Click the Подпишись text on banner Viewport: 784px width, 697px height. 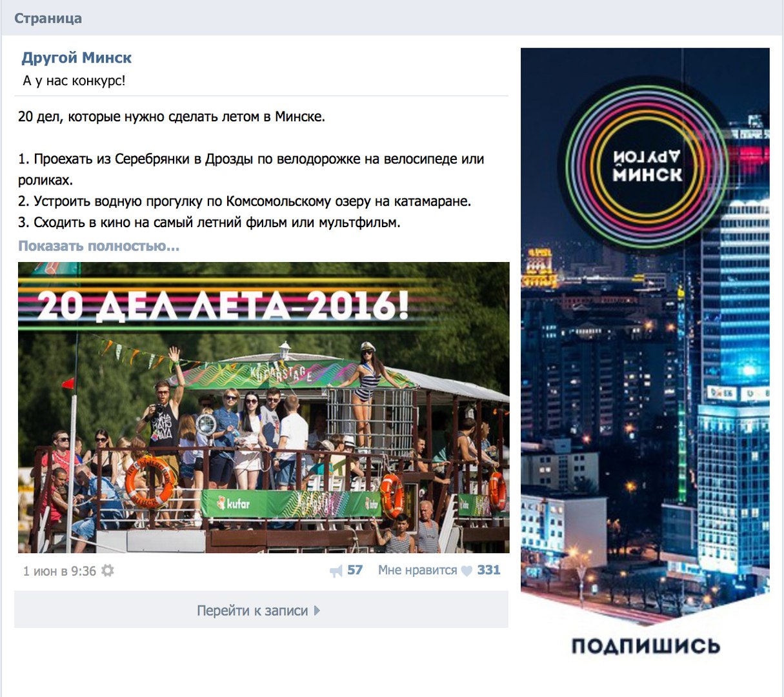(645, 646)
